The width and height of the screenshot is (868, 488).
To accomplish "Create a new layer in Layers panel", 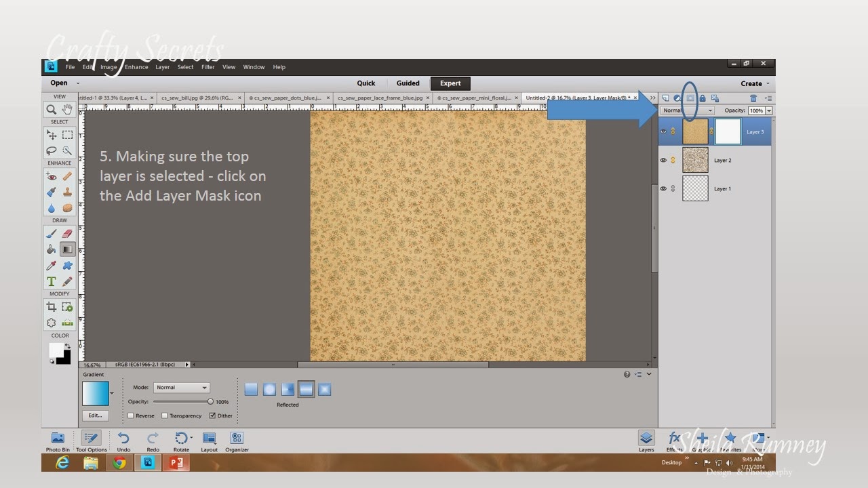I will 665,98.
